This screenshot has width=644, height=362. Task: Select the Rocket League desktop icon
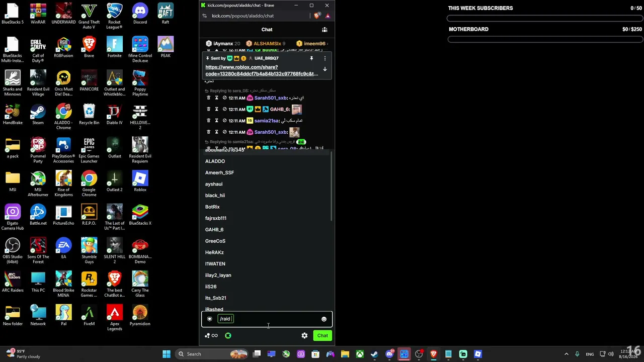click(x=114, y=16)
